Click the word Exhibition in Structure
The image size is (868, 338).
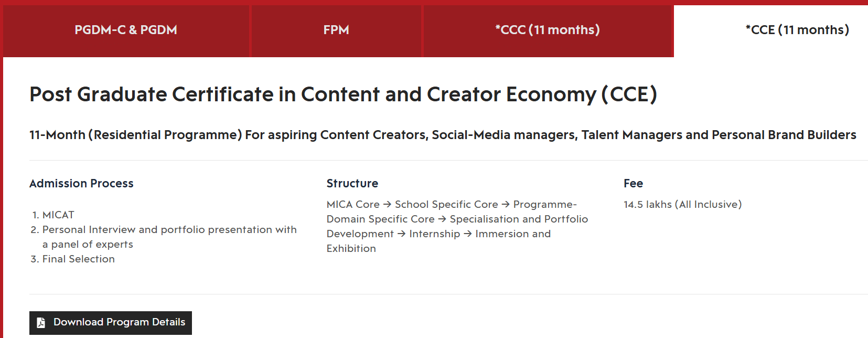point(351,249)
